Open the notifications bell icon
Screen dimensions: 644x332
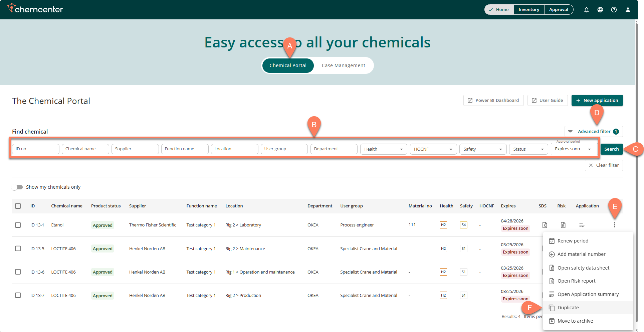point(586,10)
